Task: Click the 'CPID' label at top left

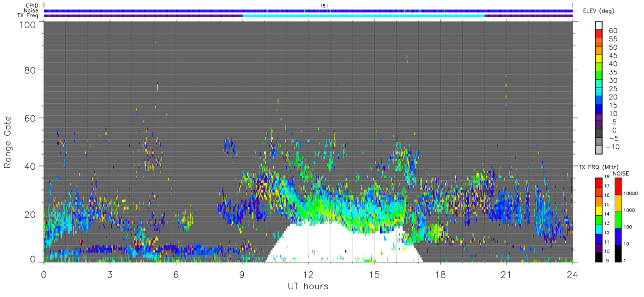Action: click(x=31, y=6)
